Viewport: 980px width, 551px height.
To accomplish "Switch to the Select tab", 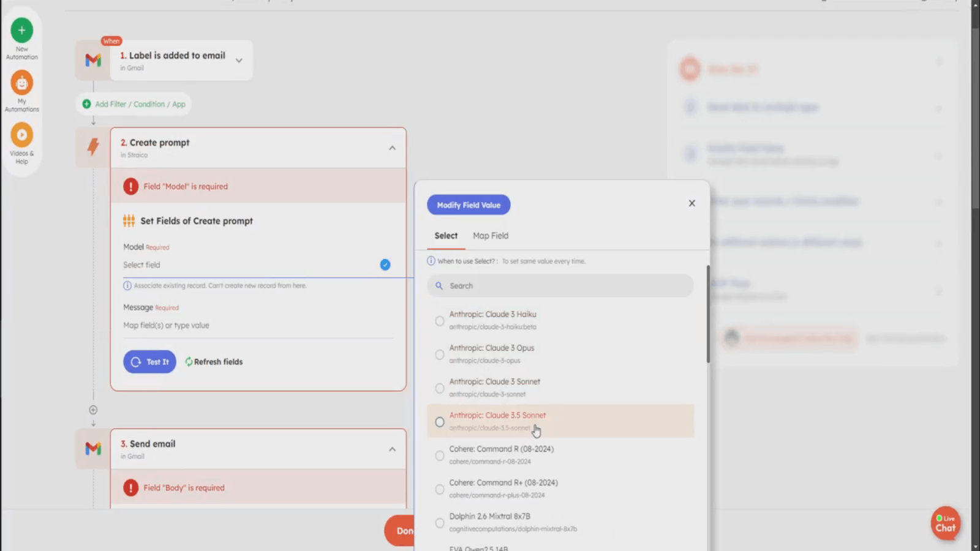I will point(446,236).
